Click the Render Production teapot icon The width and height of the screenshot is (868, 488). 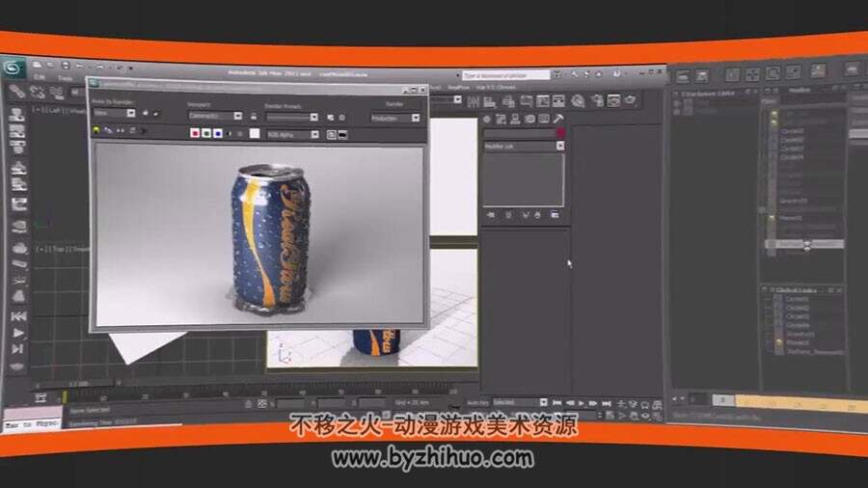[631, 99]
